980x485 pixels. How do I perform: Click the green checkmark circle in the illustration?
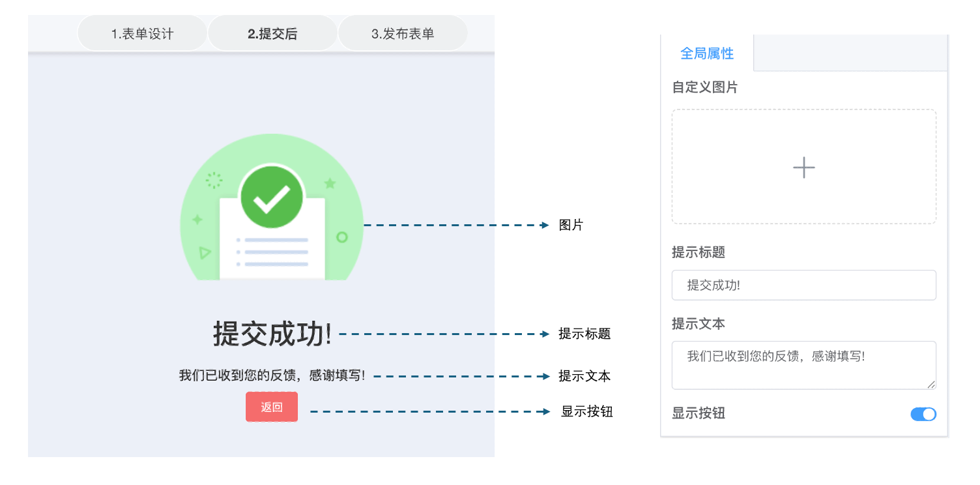pos(271,197)
